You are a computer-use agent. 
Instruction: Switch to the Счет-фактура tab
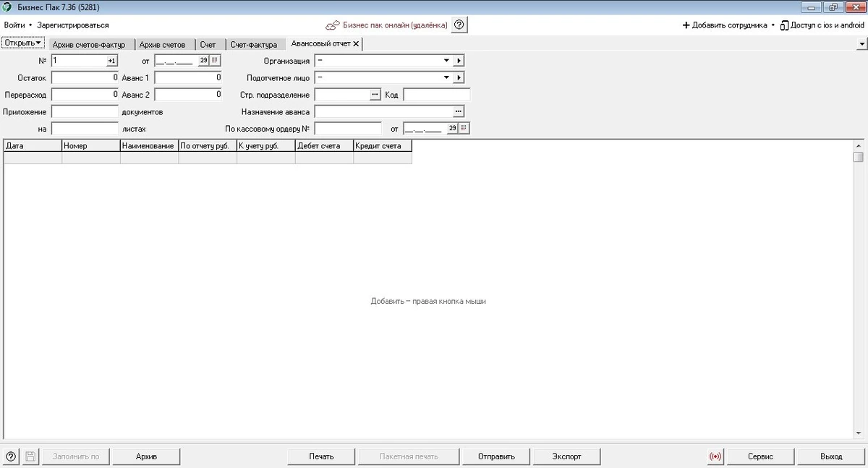tap(254, 44)
